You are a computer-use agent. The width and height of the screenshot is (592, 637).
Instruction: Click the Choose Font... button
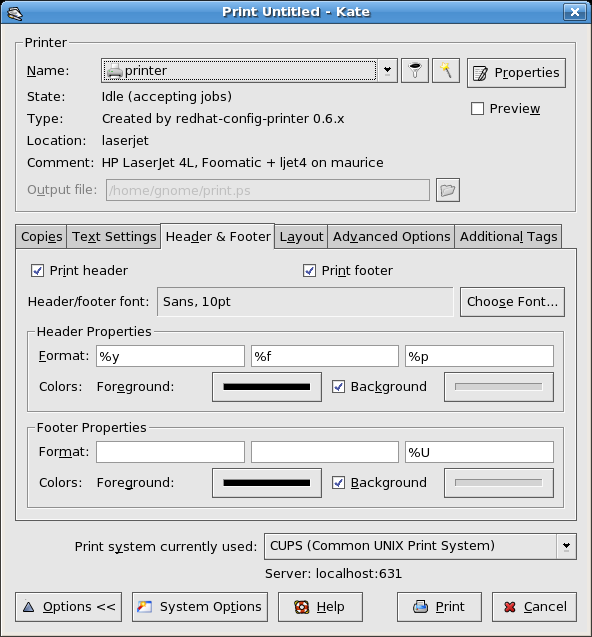pyautogui.click(x=512, y=302)
